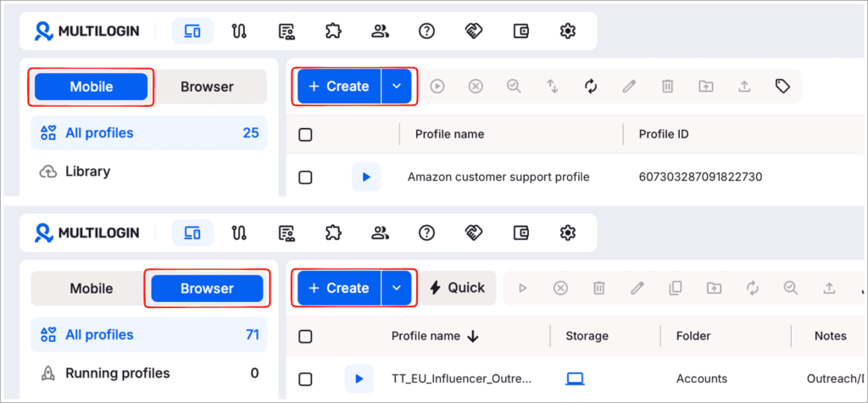The image size is (868, 403).
Task: Open automation path icon in Browser-view navigation
Action: [x=238, y=233]
